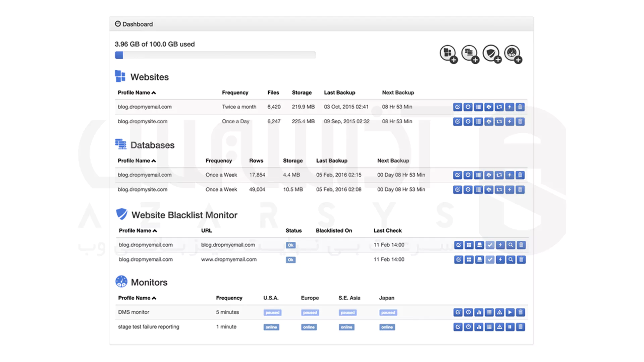Viewport: 644px width, 362px height.
Task: Edit the blog.dropmyemail.com website profile
Action: (x=458, y=107)
